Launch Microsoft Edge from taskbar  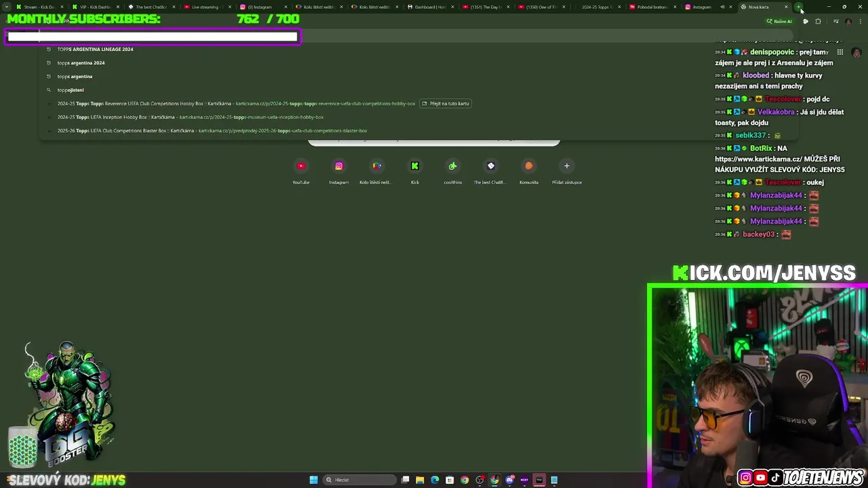click(435, 480)
